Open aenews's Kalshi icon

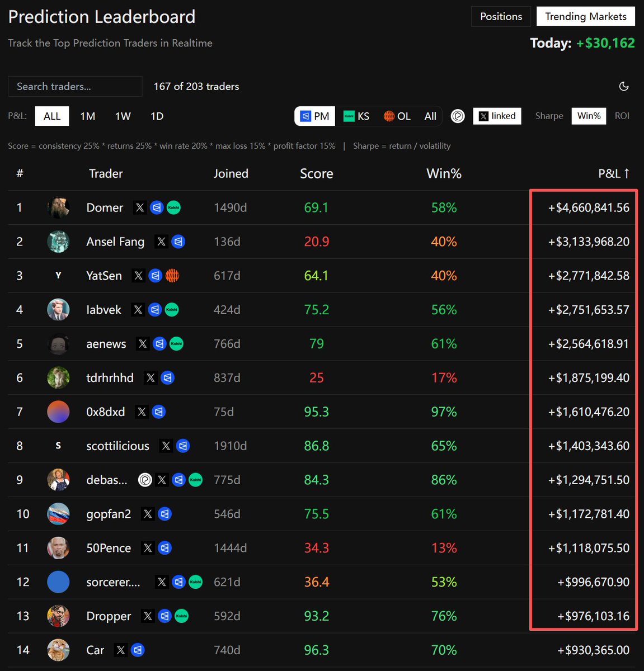[x=176, y=344]
